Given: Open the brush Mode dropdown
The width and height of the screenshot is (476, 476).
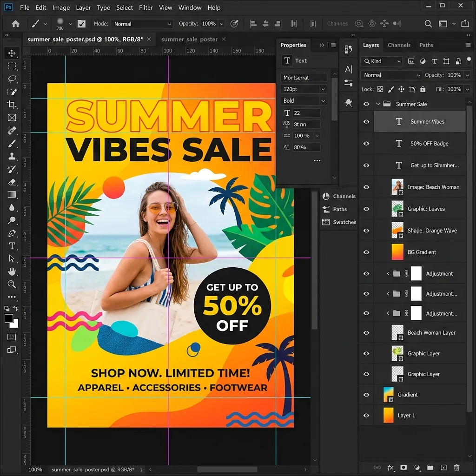Looking at the screenshot, I should (x=142, y=24).
